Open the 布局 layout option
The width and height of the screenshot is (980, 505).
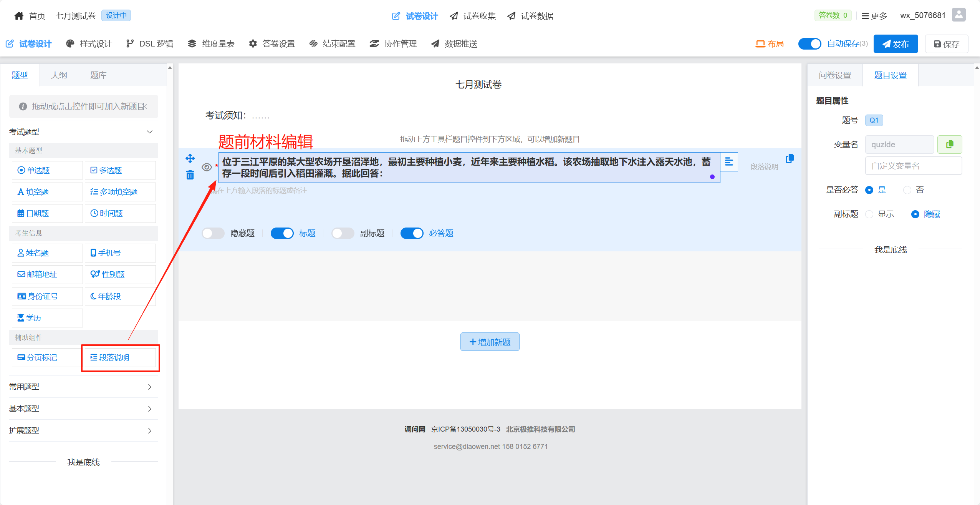(770, 44)
